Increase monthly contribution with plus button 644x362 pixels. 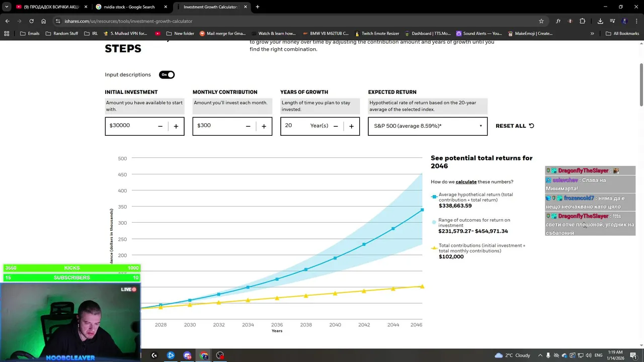point(264,126)
